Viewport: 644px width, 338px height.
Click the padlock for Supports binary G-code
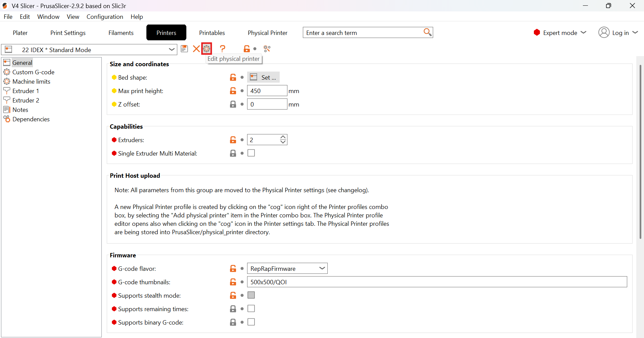coord(233,322)
